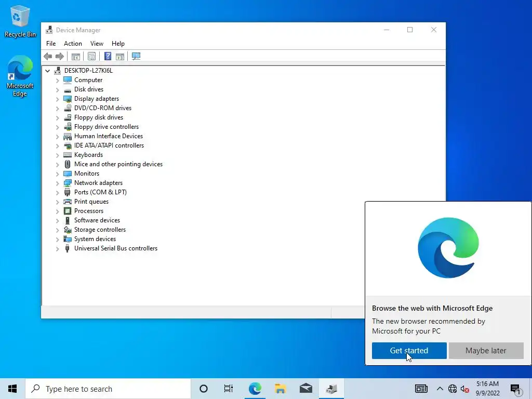Open the Help menu
532x399 pixels.
click(x=118, y=44)
